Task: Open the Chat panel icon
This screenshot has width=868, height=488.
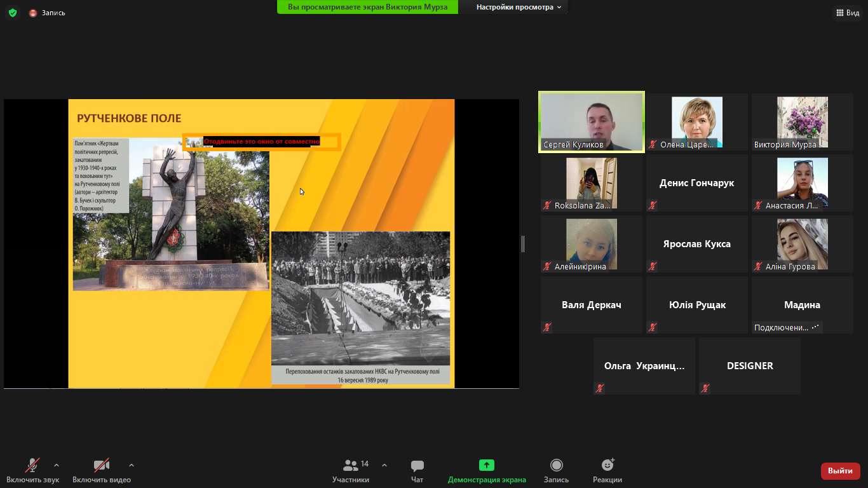Action: 417,466
